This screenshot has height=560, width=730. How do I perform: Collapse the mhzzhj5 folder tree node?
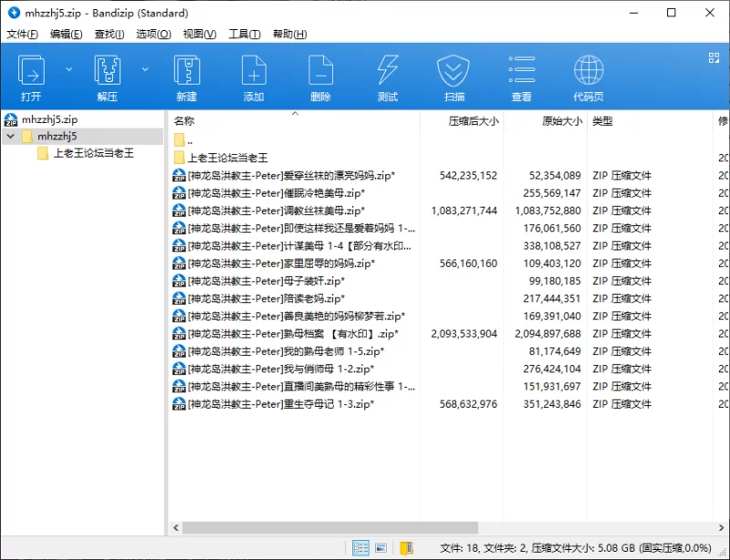tap(10, 136)
